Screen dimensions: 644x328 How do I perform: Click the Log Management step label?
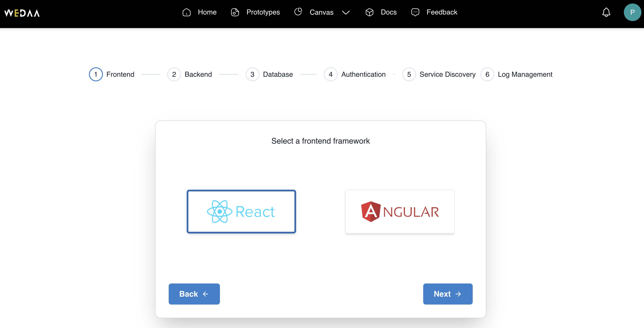[525, 75]
